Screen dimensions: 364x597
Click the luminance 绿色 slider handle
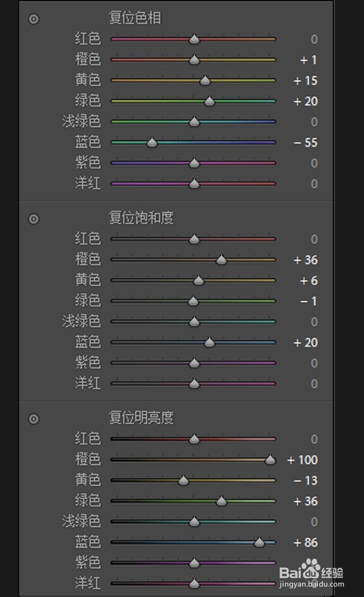click(x=222, y=501)
